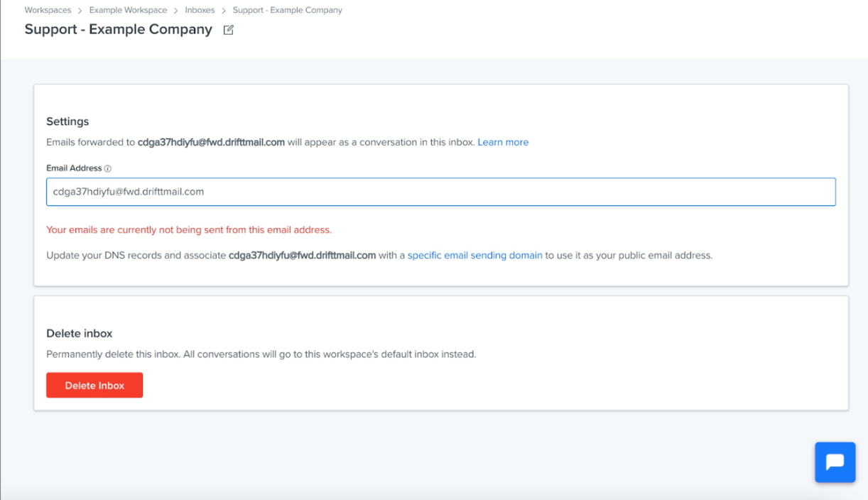
Task: Open the Drift chat widget icon
Action: [835, 462]
